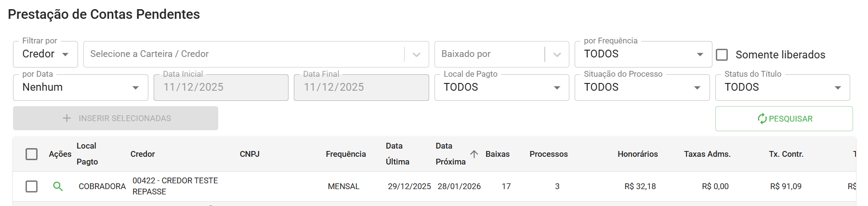Image resolution: width=868 pixels, height=206 pixels.
Task: Open the Local de Pagto dropdown
Action: click(501, 87)
